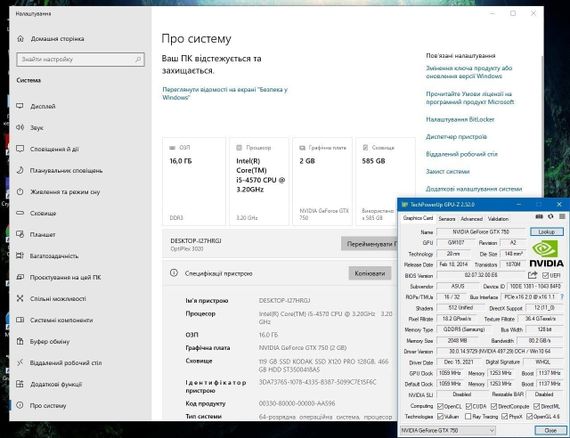Select Буфер обміну in sidebar
This screenshot has width=570, height=438.
click(x=43, y=341)
